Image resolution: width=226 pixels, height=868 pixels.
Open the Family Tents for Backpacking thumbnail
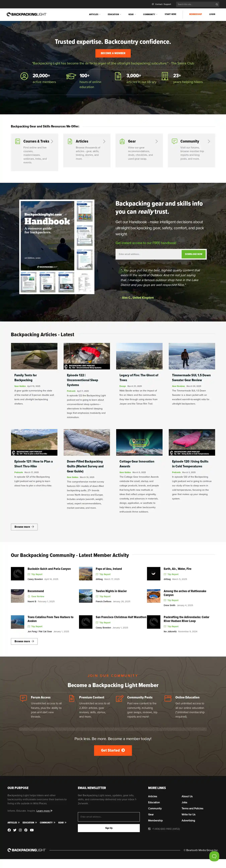click(x=34, y=356)
